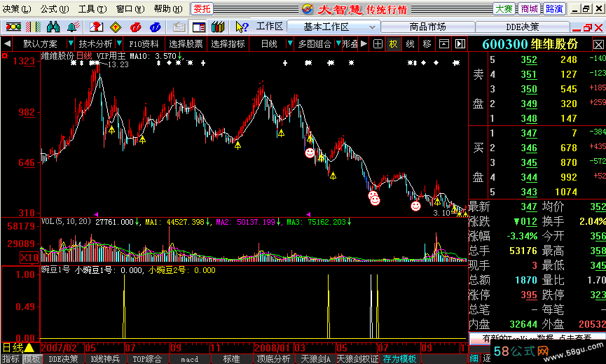Click the yellow diamond up-arrow icon

[116, 27]
